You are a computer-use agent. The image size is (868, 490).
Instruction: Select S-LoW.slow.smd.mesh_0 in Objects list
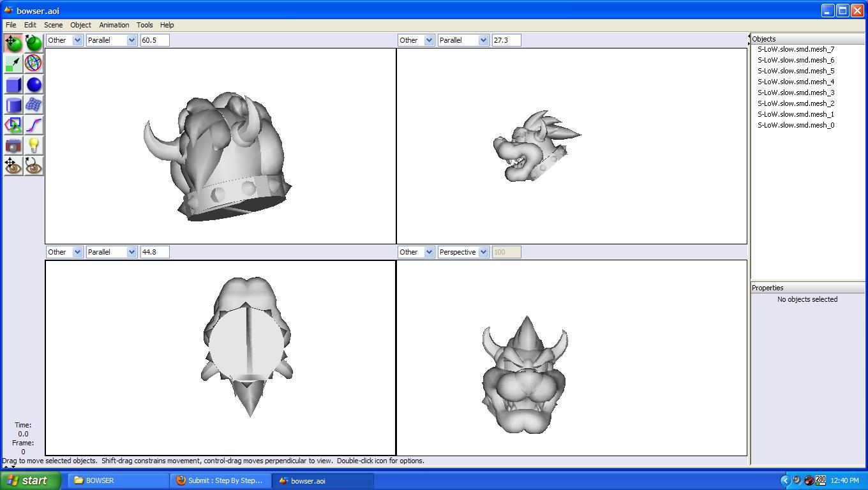coord(796,125)
